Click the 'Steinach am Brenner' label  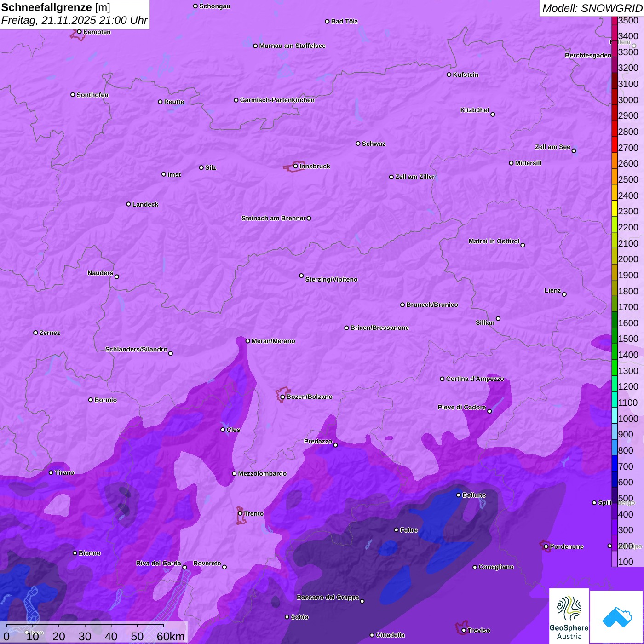(x=274, y=218)
